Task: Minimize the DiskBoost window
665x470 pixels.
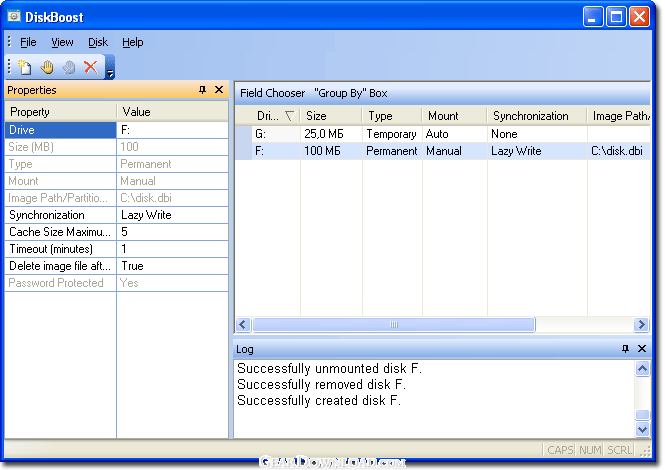Action: (593, 17)
